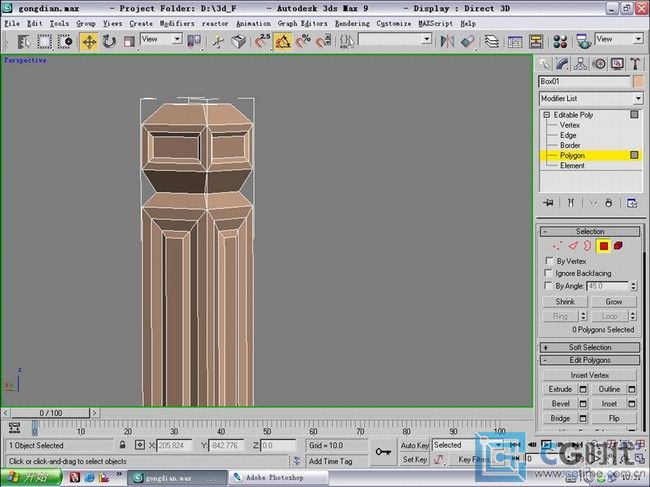
Task: Toggle the 2.5D Snaps icon
Action: [x=262, y=41]
